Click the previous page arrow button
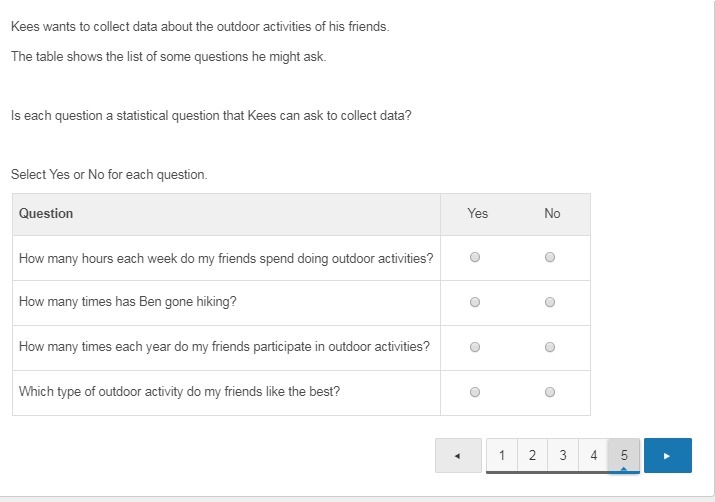 click(x=458, y=456)
